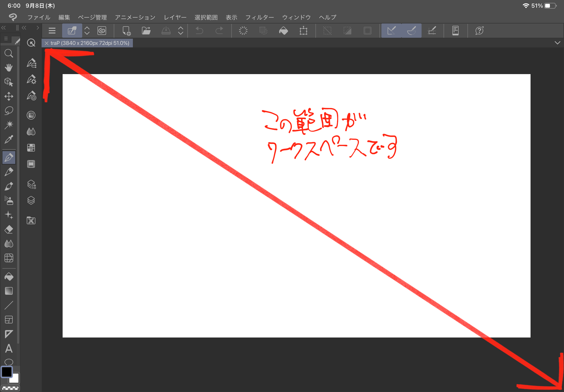Collapse second palette dock double arrow

coord(24,28)
